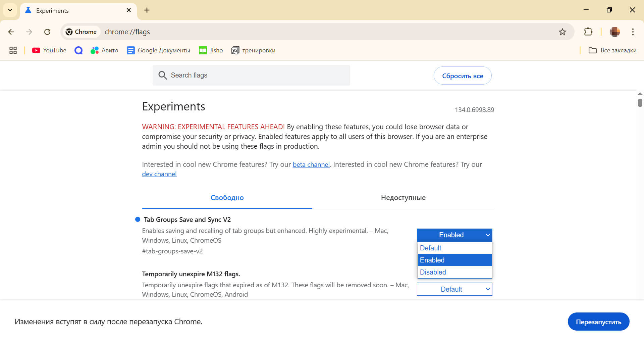Open the Авито bookmark

tap(104, 50)
